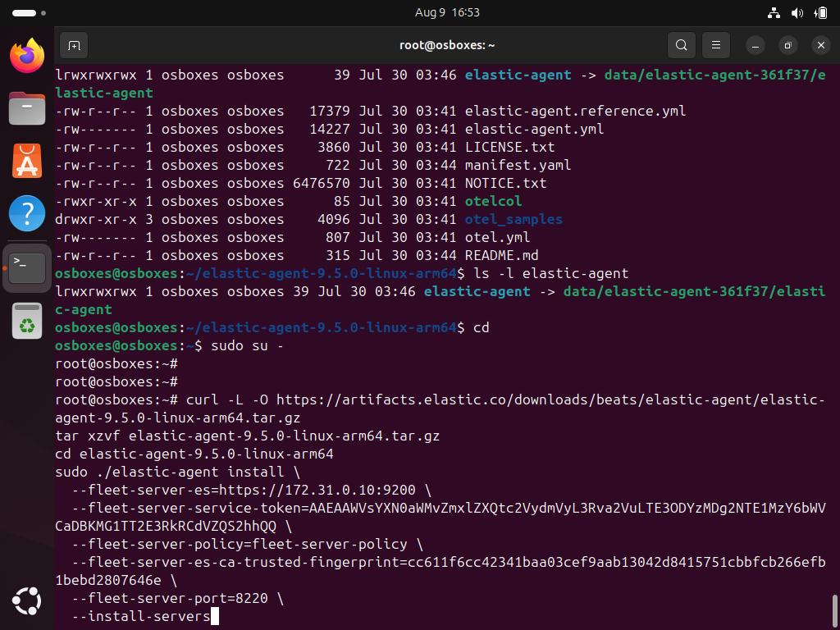Viewport: 840px width, 630px height.
Task: Click the README.md filename
Action: [501, 256]
